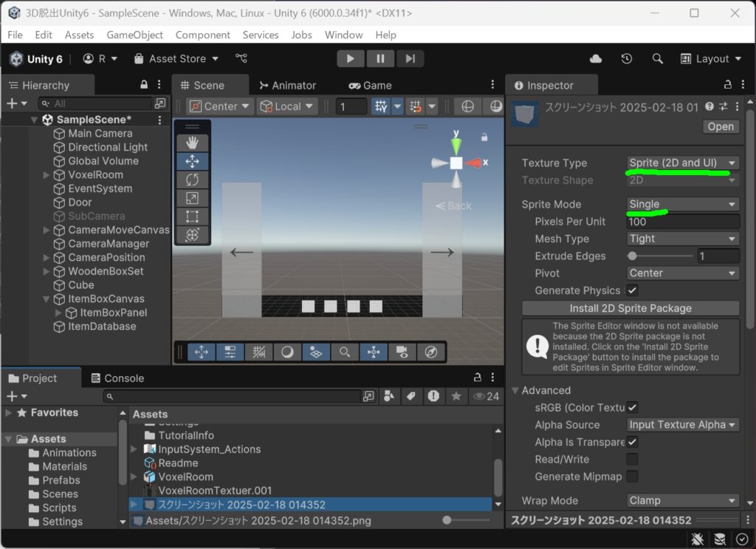Enable the Read/Write checkbox

tap(632, 459)
